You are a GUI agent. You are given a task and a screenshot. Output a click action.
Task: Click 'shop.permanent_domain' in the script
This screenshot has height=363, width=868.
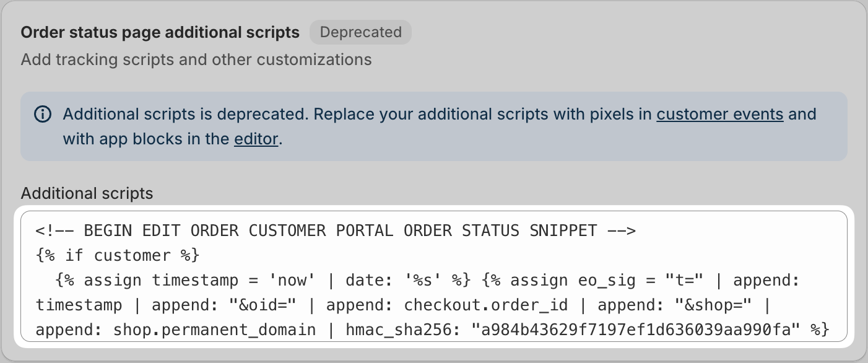pyautogui.click(x=214, y=330)
